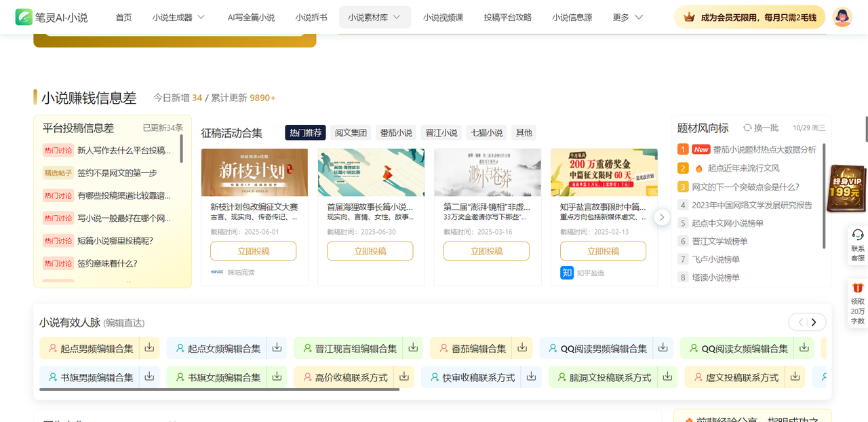868x422 pixels.
Task: Click 立即投稿 for 知乎盐言故事限时中篇
Action: [x=603, y=251]
